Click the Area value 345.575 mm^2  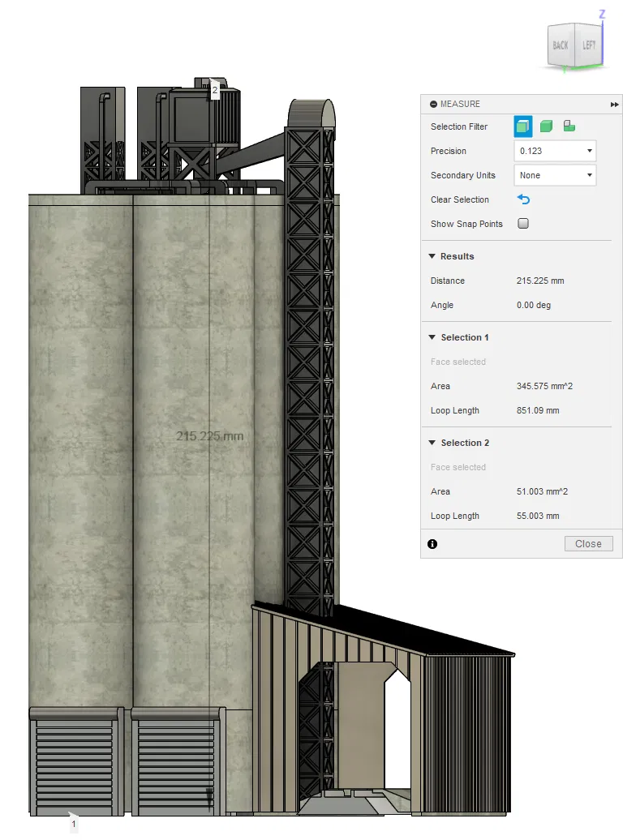point(544,386)
